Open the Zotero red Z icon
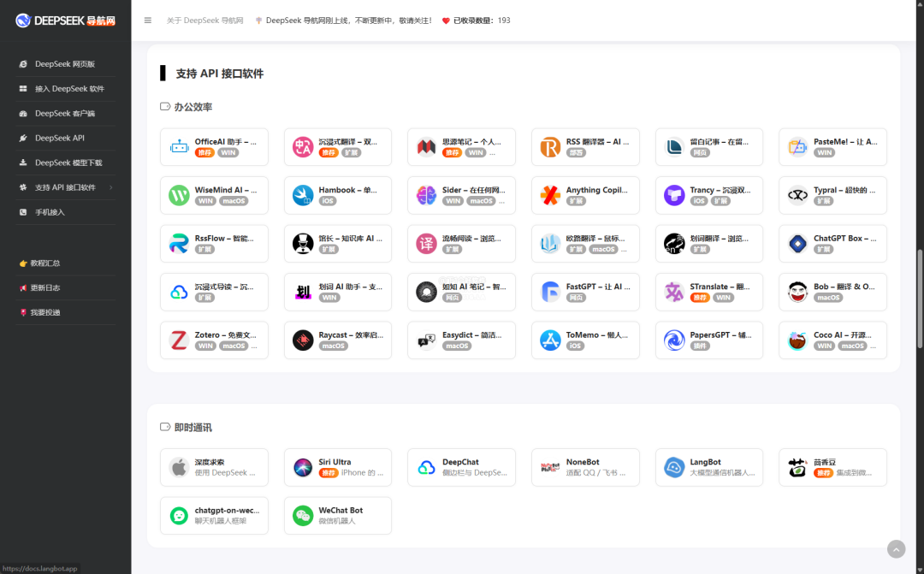Viewport: 924px width, 574px height. (179, 340)
